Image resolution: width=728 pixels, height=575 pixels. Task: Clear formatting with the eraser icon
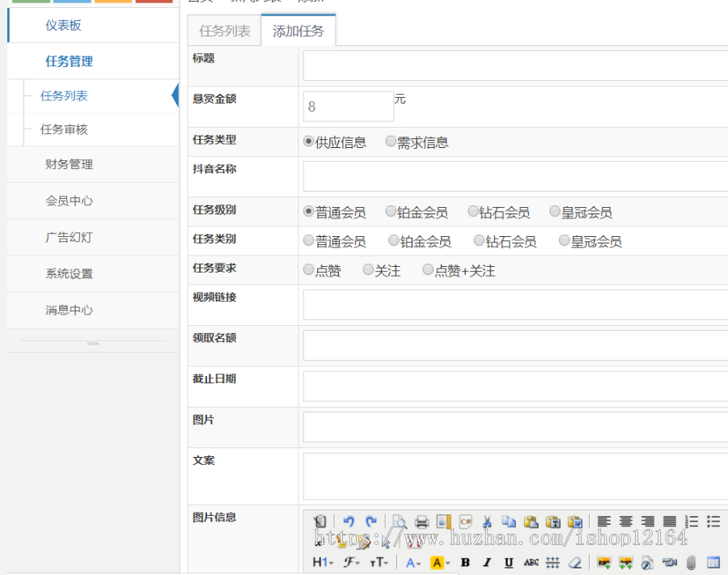pyautogui.click(x=575, y=563)
